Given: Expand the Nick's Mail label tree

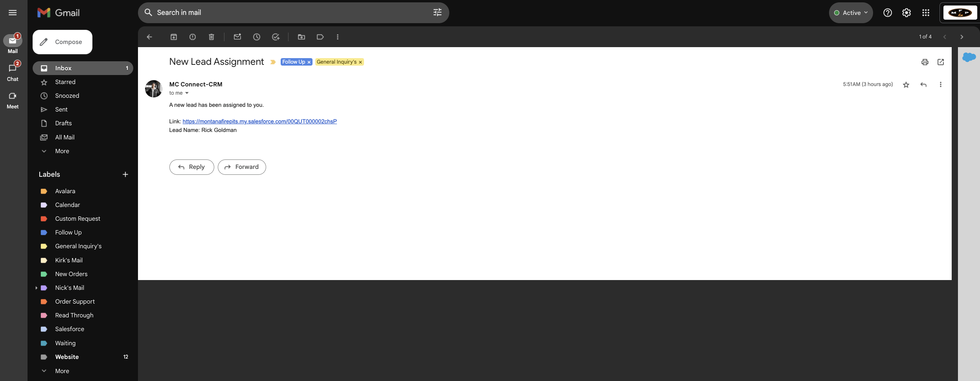Looking at the screenshot, I should (x=36, y=288).
